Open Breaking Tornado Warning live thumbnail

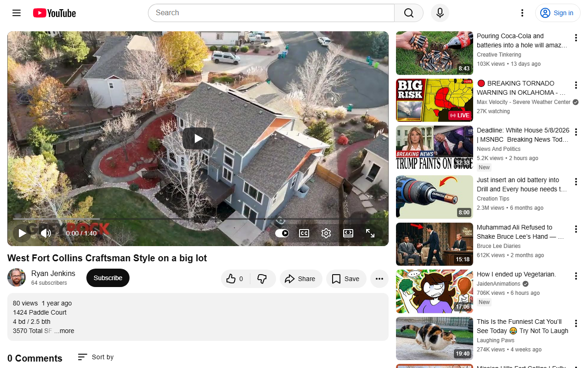tap(435, 100)
